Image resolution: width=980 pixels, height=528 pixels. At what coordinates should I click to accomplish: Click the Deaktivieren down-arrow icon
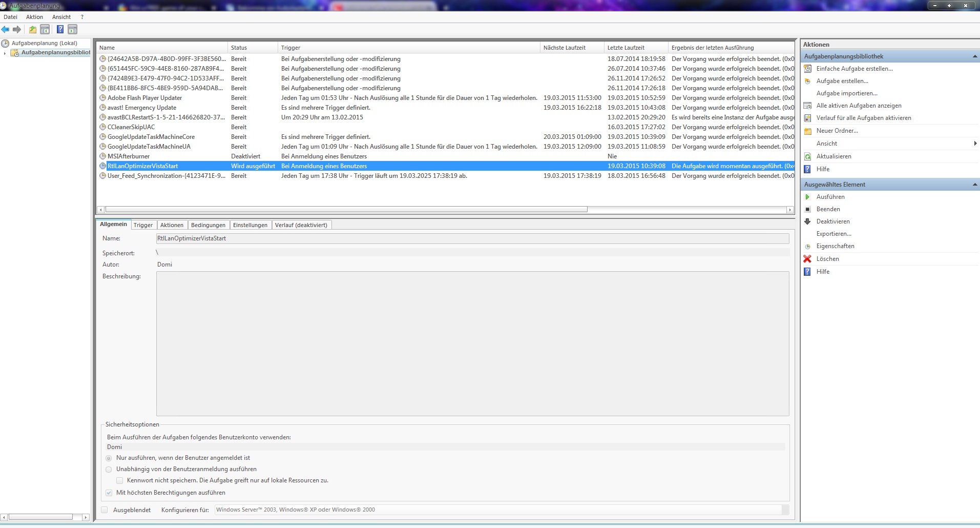pos(808,221)
